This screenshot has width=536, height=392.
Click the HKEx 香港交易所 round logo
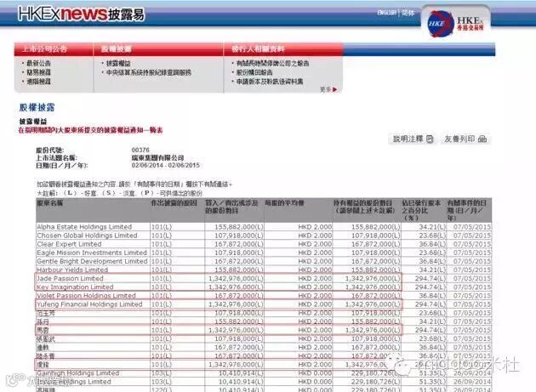pos(441,24)
